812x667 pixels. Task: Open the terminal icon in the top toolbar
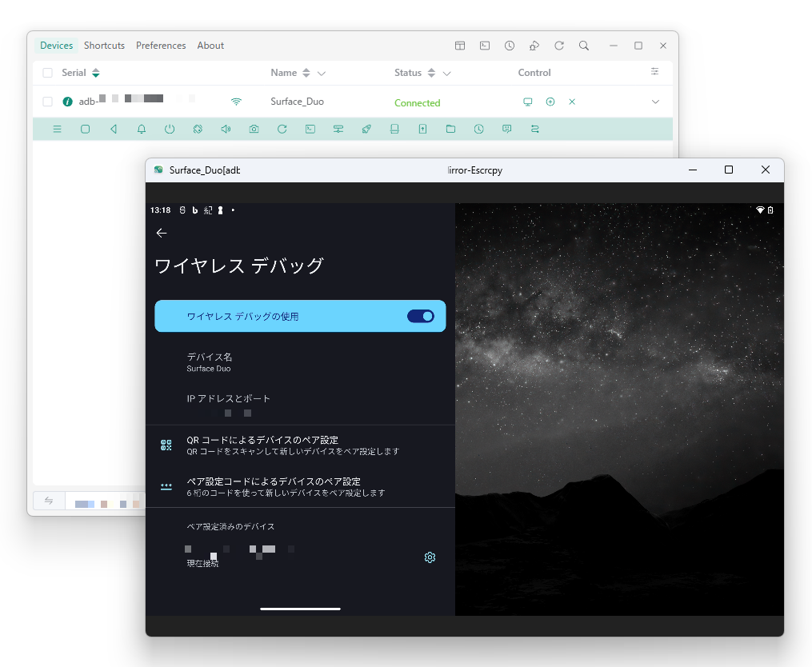point(485,46)
